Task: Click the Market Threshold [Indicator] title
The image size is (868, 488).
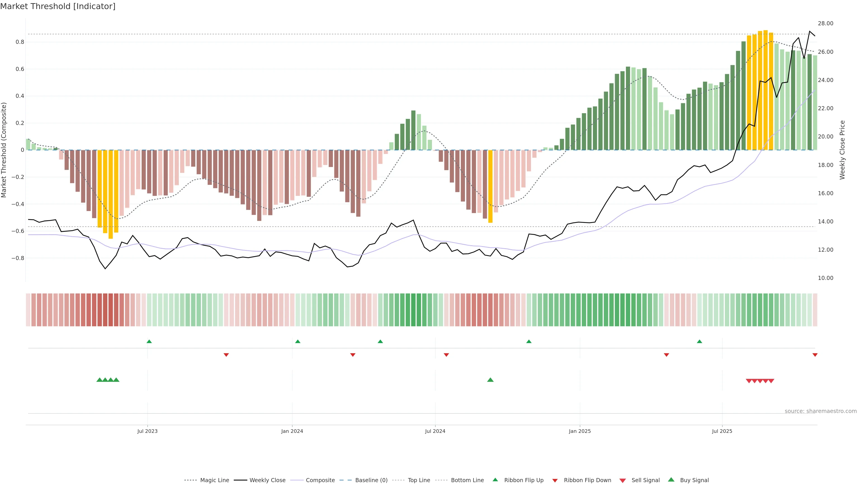Action: pos(58,6)
